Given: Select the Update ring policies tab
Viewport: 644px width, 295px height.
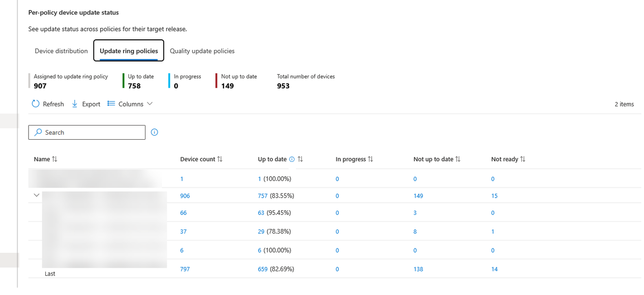Looking at the screenshot, I should pyautogui.click(x=129, y=51).
